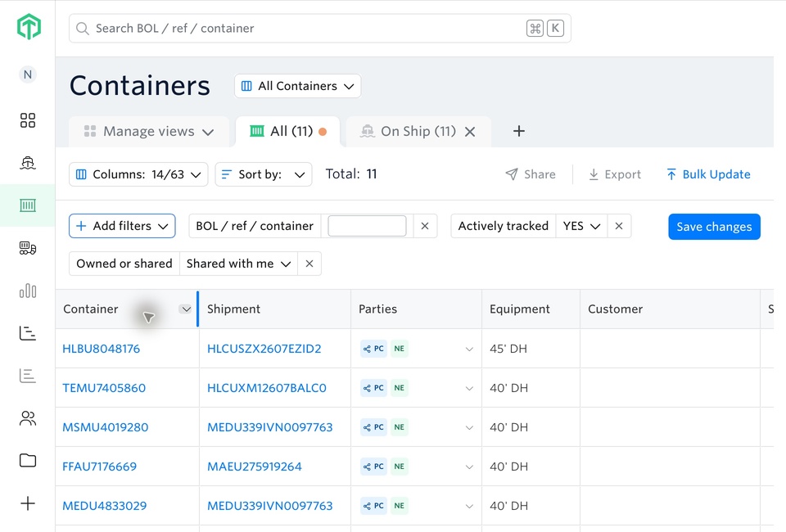This screenshot has height=532, width=786.
Task: Click the BOL / ref / container filter input
Action: tap(367, 226)
